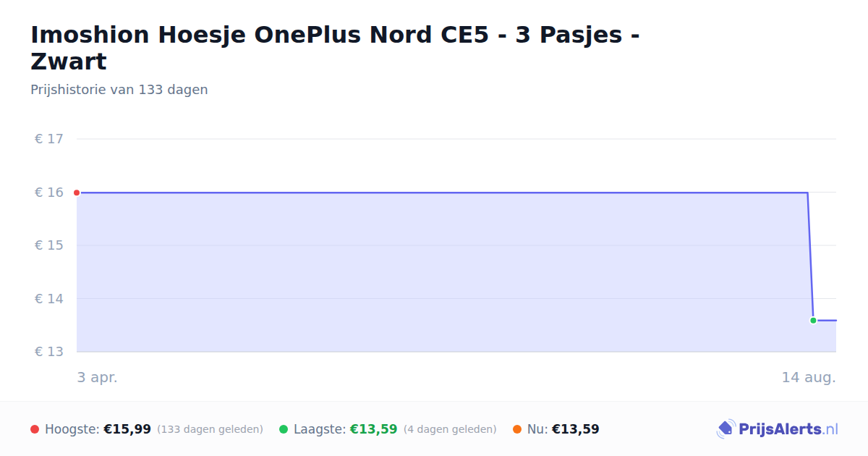868x456 pixels.
Task: Select the '14 aug.' end date label
Action: 809,377
